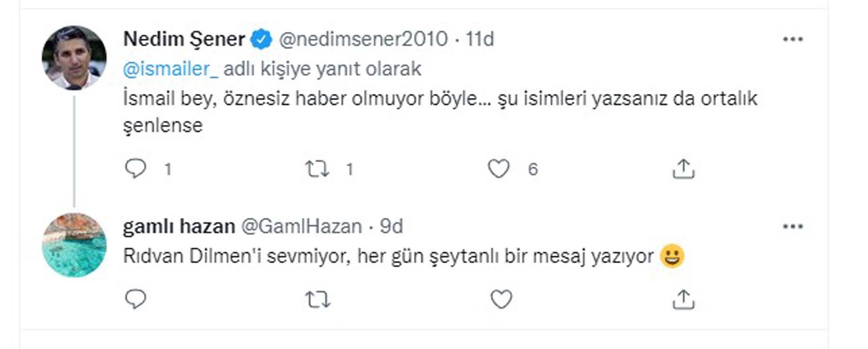The height and width of the screenshot is (349, 868).
Task: Reply to gamlı hazan's tweet
Action: coord(136,298)
